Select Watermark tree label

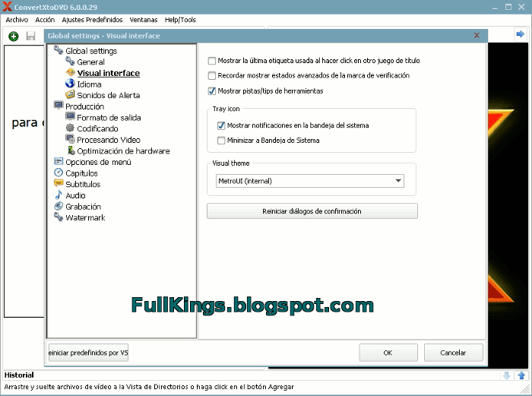point(85,218)
